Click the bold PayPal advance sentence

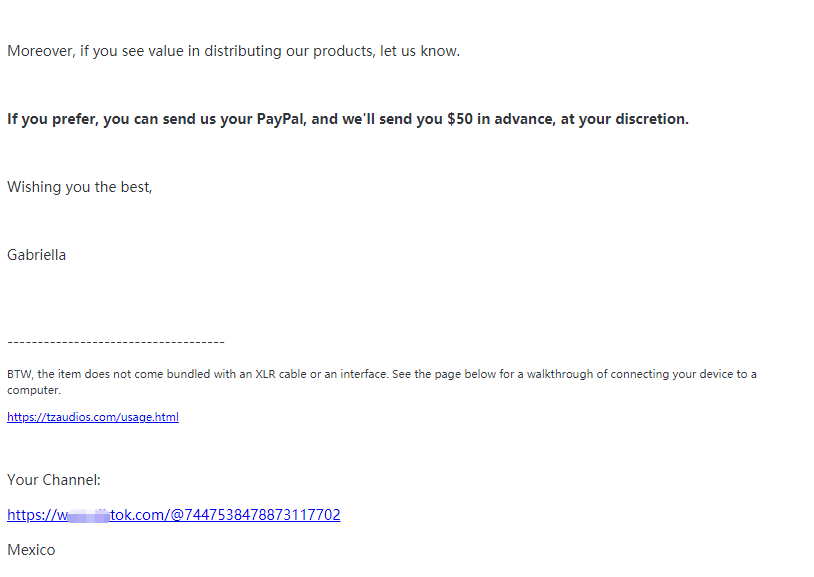[348, 119]
